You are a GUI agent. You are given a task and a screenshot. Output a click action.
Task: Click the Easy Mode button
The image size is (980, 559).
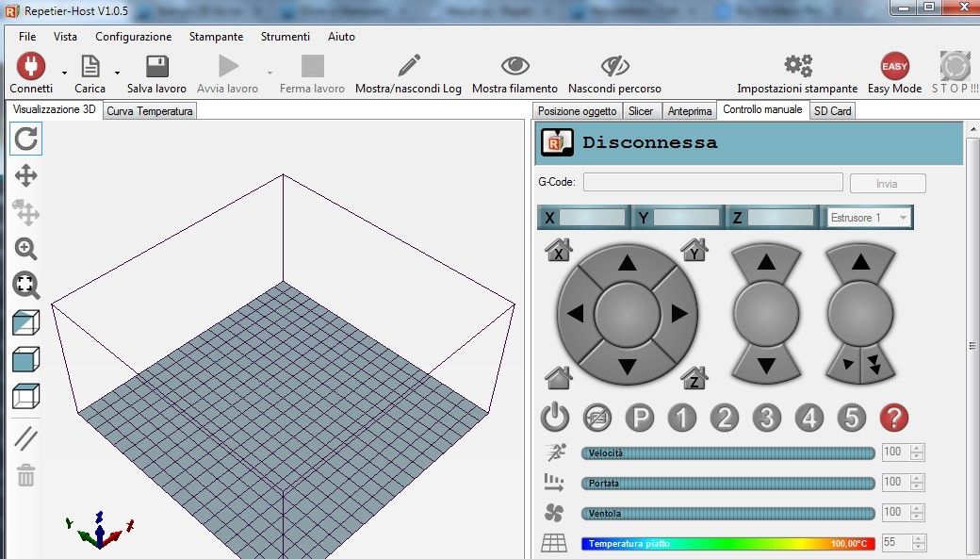click(x=894, y=66)
